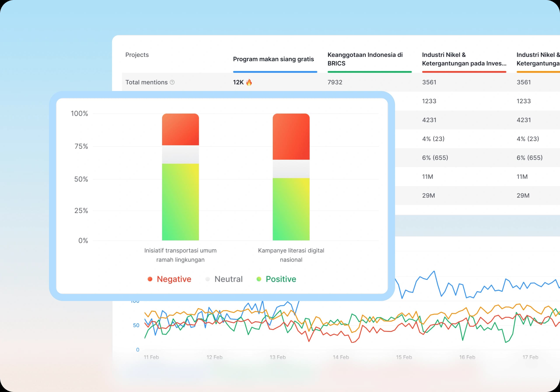This screenshot has width=560, height=392.
Task: Click the neutral grey segment of Inisiatif transportasi bar
Action: coord(180,154)
